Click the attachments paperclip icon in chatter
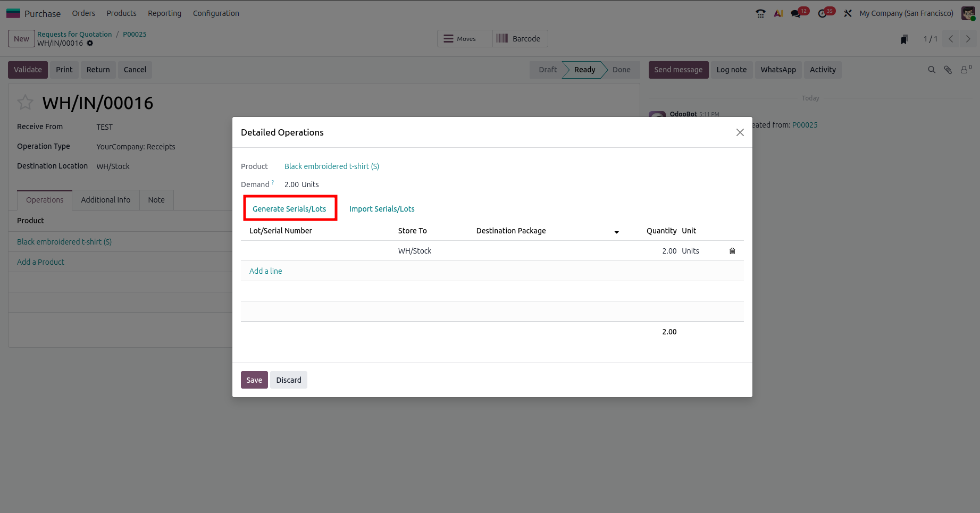This screenshot has height=513, width=980. tap(948, 70)
